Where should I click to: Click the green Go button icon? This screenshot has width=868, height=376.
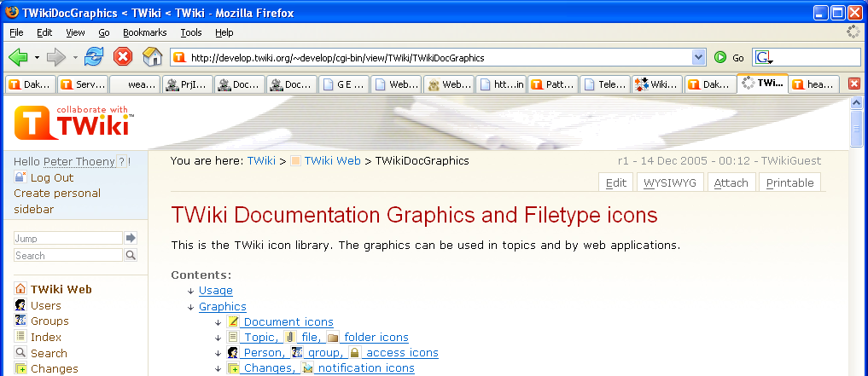point(720,57)
